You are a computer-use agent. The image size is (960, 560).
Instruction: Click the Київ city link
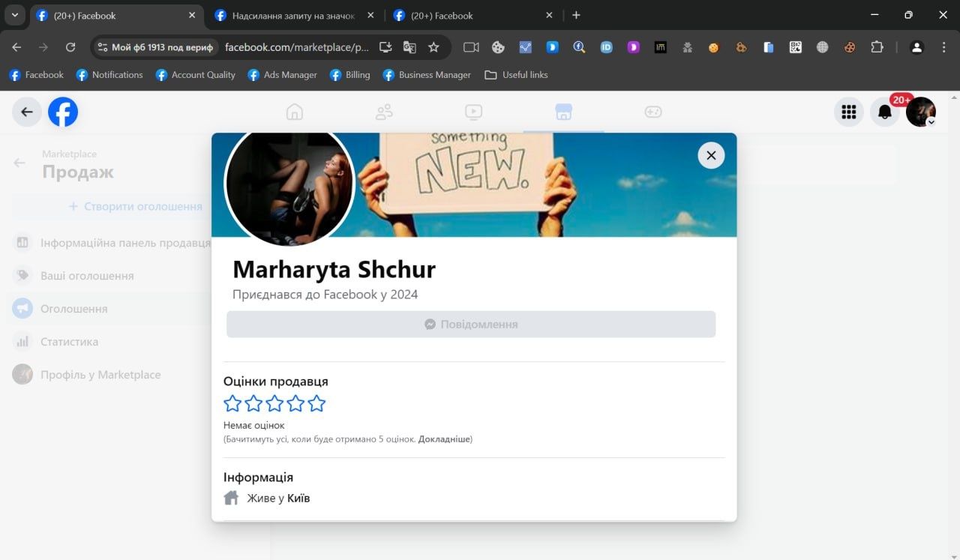[x=298, y=498]
